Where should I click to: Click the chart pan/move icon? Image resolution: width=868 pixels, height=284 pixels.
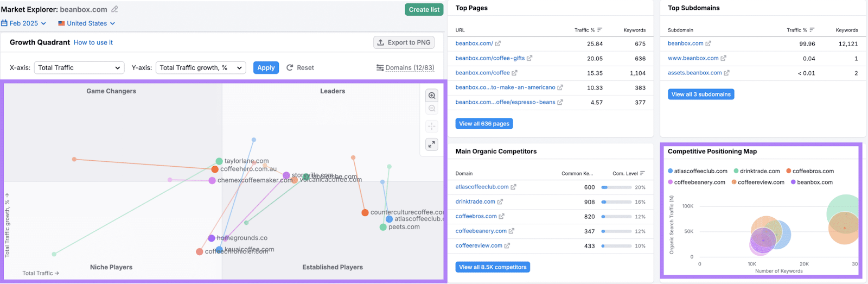[x=432, y=127]
